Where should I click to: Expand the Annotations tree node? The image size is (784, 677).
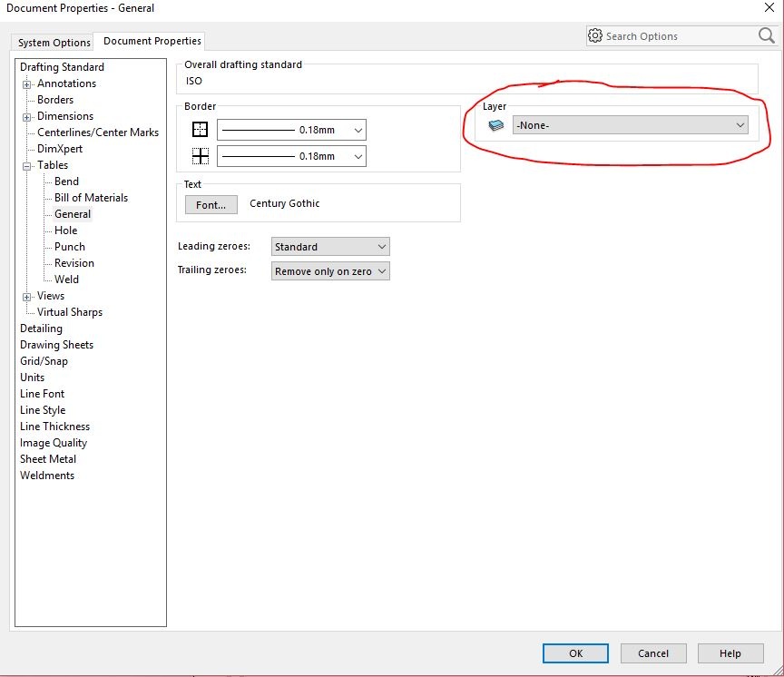coord(26,84)
